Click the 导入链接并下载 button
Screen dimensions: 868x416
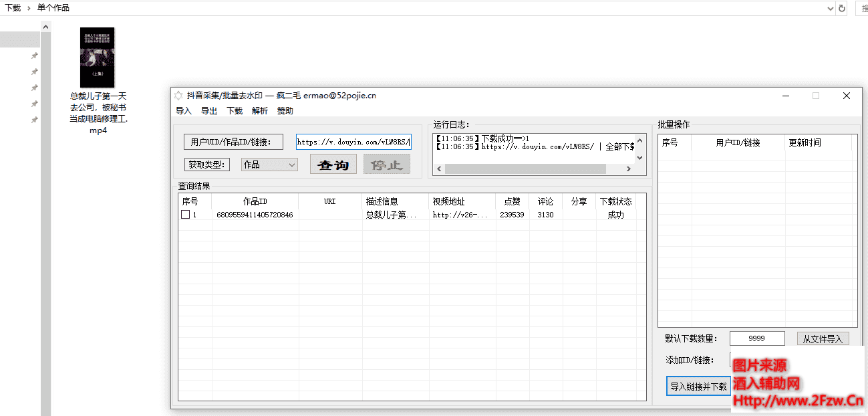coord(699,387)
